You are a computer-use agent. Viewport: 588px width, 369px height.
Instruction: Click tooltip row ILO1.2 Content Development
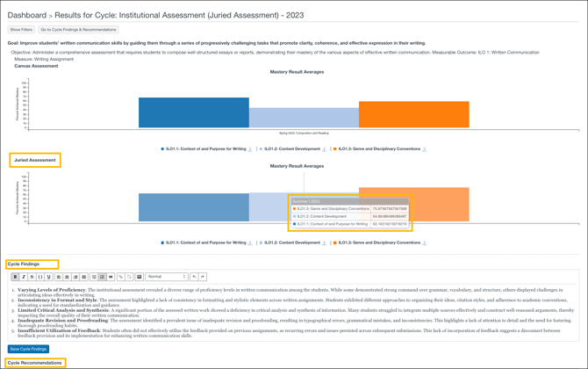(350, 216)
